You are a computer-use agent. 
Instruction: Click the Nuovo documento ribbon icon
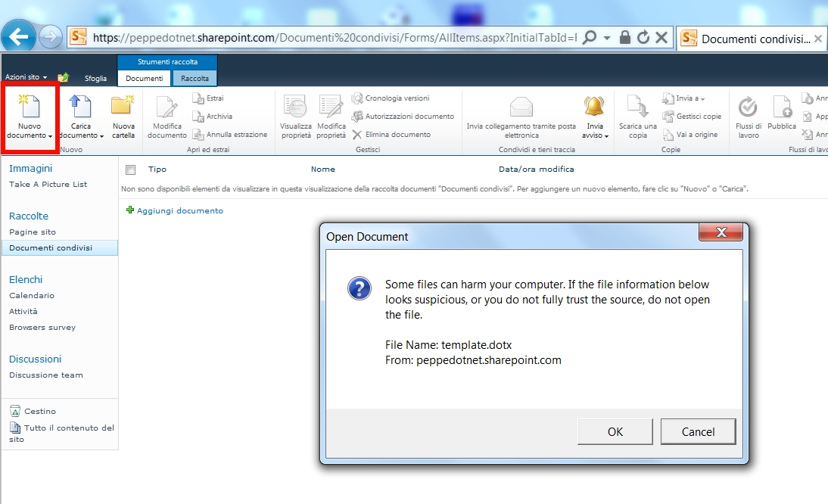coord(29,107)
